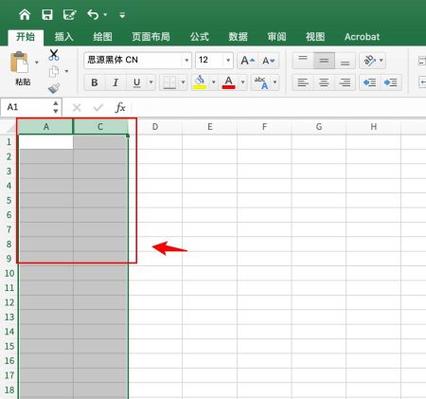The height and width of the screenshot is (399, 426).
Task: Click the 粘贴 paste button
Action: click(x=22, y=68)
